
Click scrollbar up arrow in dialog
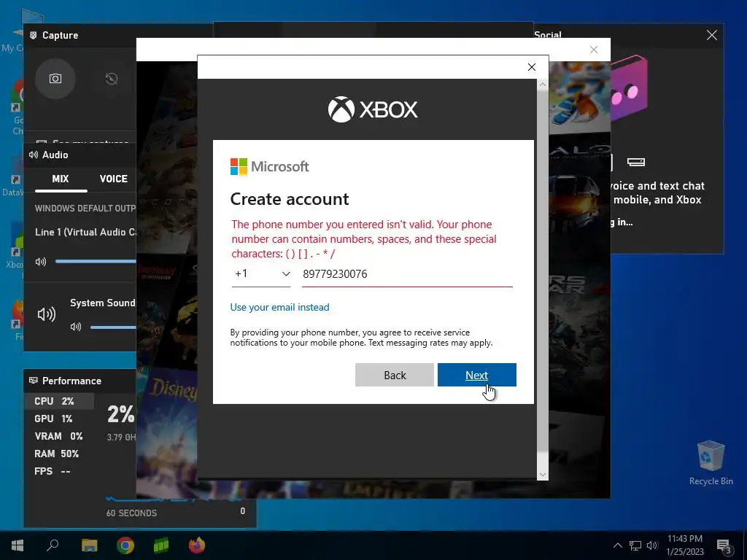click(542, 85)
